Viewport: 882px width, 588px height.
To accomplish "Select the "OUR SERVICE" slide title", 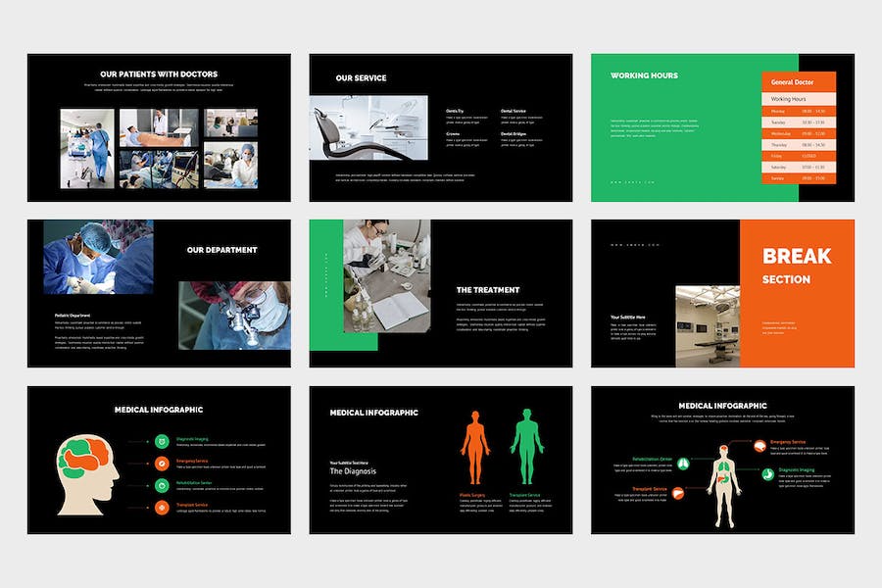I will [x=361, y=78].
